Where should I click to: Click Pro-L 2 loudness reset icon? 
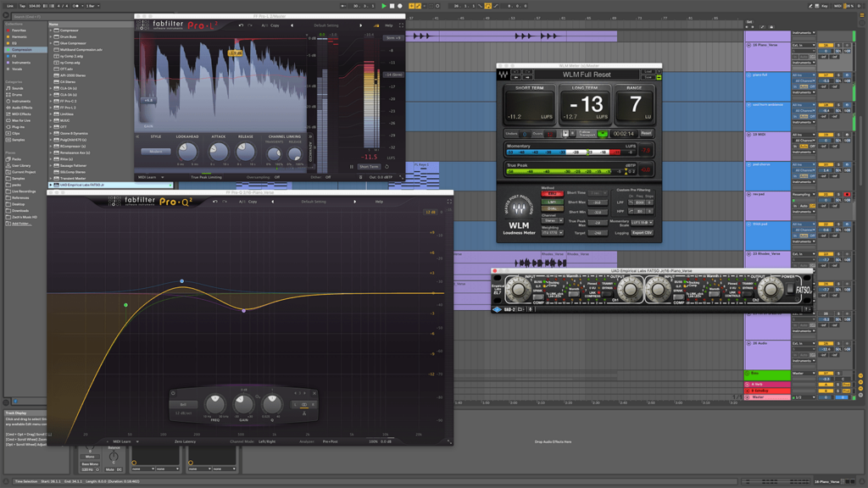pos(387,167)
